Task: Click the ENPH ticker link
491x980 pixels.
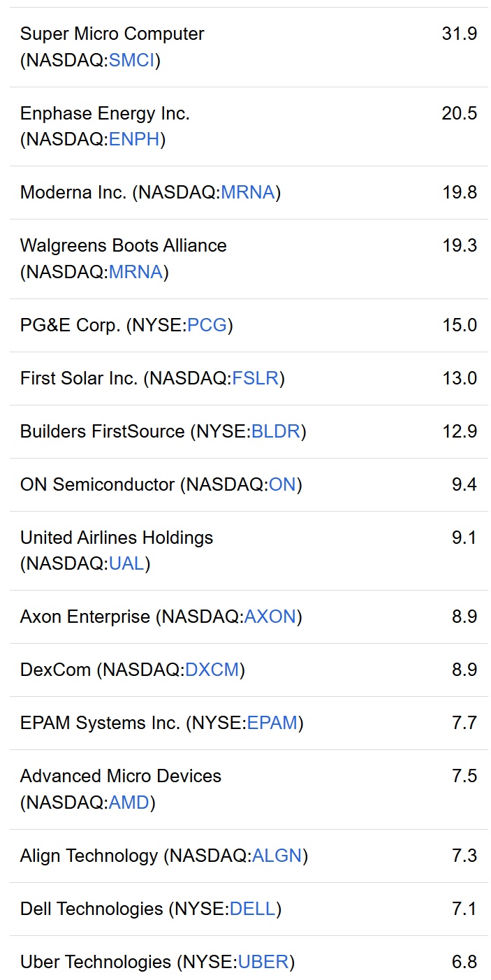Action: click(135, 140)
